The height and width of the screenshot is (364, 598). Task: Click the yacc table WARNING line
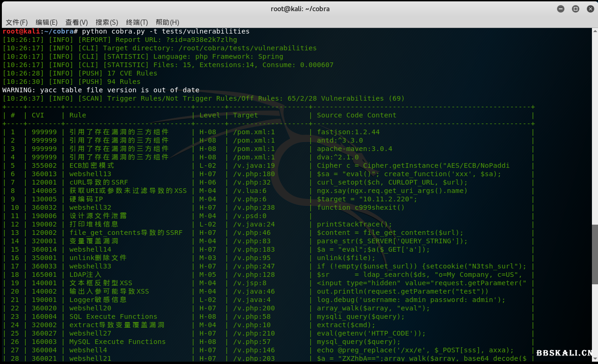point(101,90)
